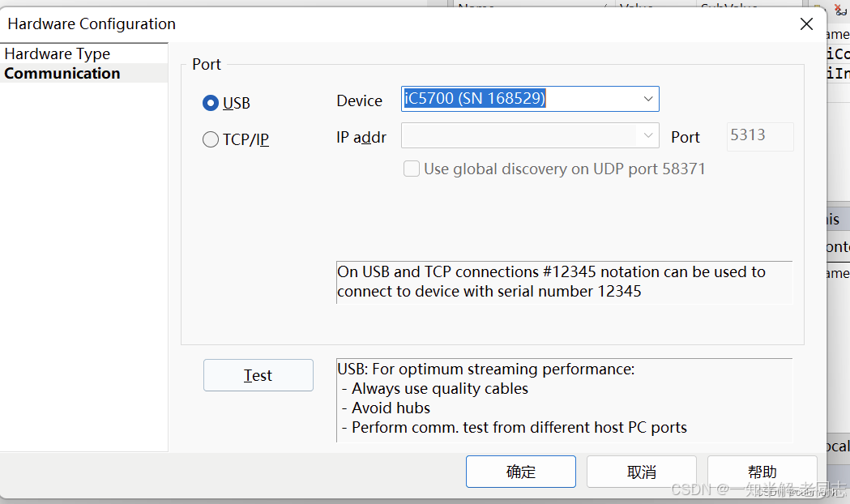Click the Value column header
The width and height of the screenshot is (850, 504).
click(636, 6)
